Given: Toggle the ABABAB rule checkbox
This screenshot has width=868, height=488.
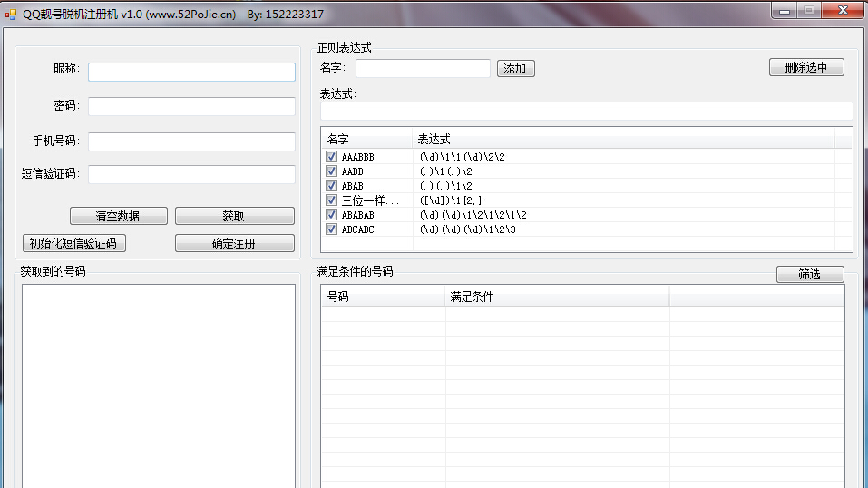Looking at the screenshot, I should click(331, 214).
